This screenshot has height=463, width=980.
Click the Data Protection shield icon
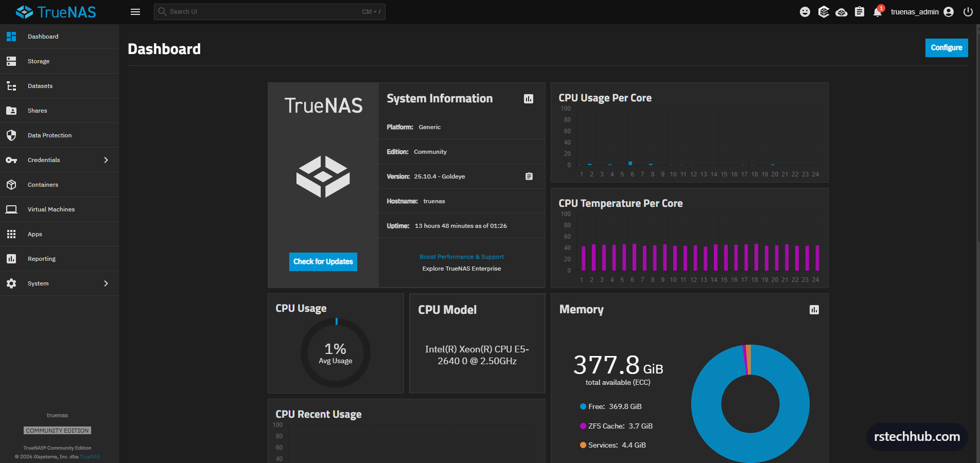point(11,135)
